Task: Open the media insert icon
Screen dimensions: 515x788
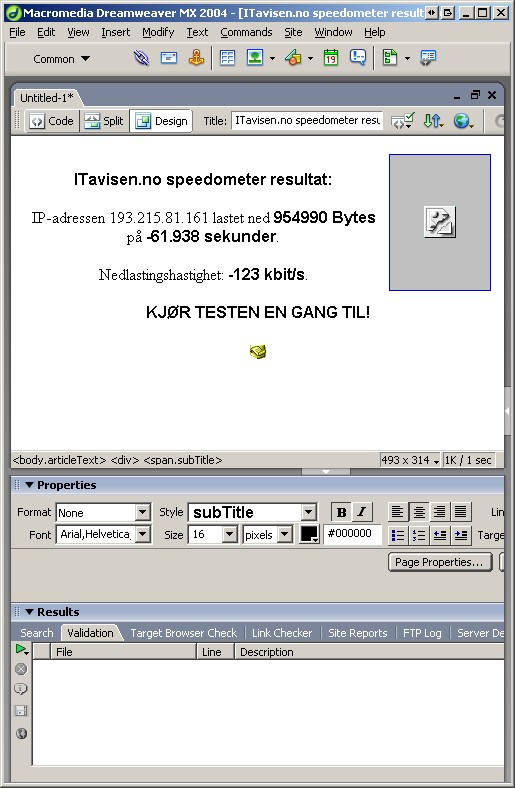Action: [293, 58]
